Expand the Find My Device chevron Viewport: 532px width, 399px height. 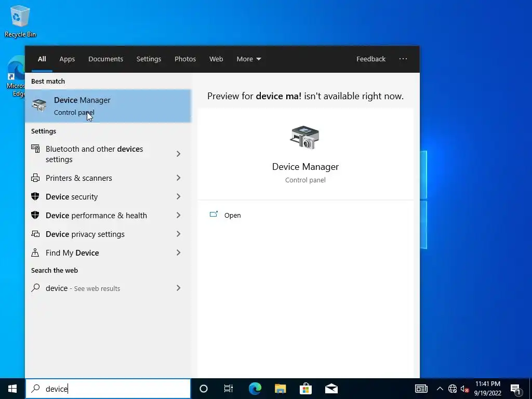pos(179,252)
